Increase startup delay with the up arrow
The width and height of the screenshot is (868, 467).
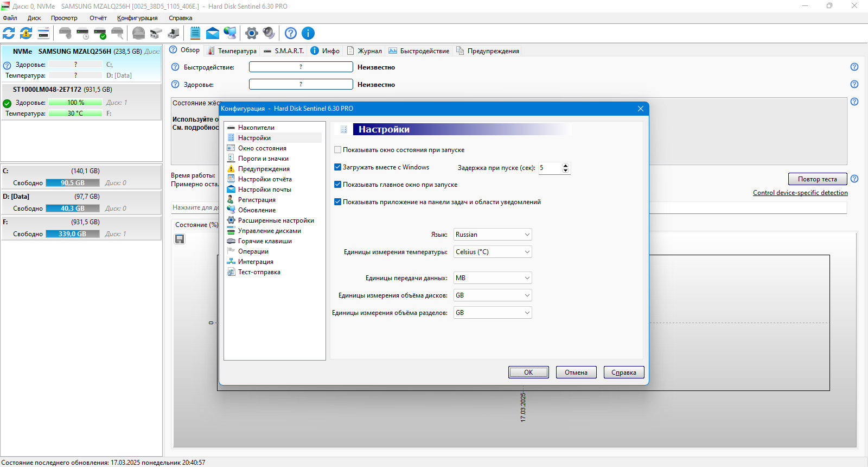(566, 165)
